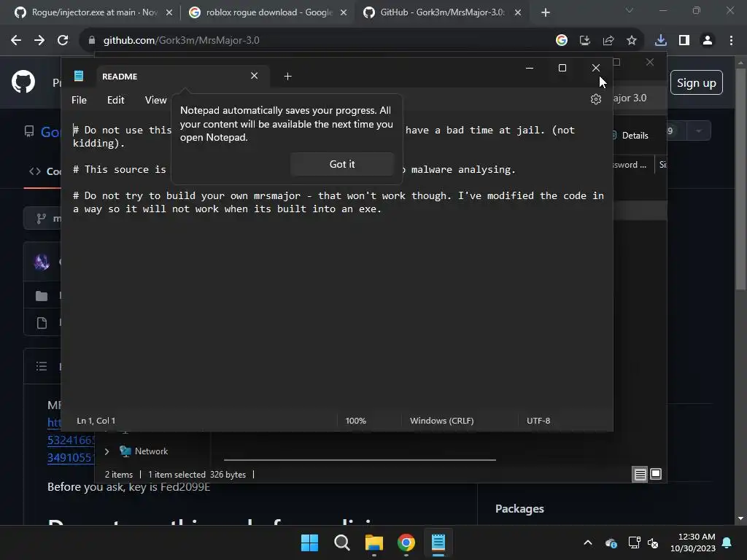Viewport: 747px width, 560px height.
Task: Open Chrome downloads icon
Action: click(661, 41)
